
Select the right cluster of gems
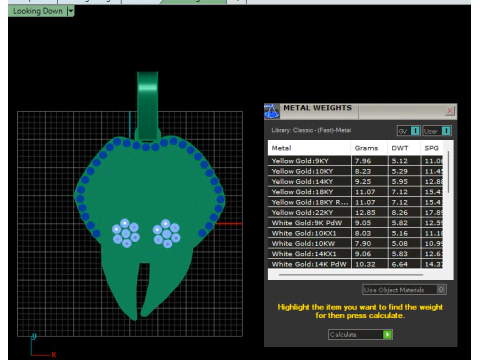click(x=166, y=233)
